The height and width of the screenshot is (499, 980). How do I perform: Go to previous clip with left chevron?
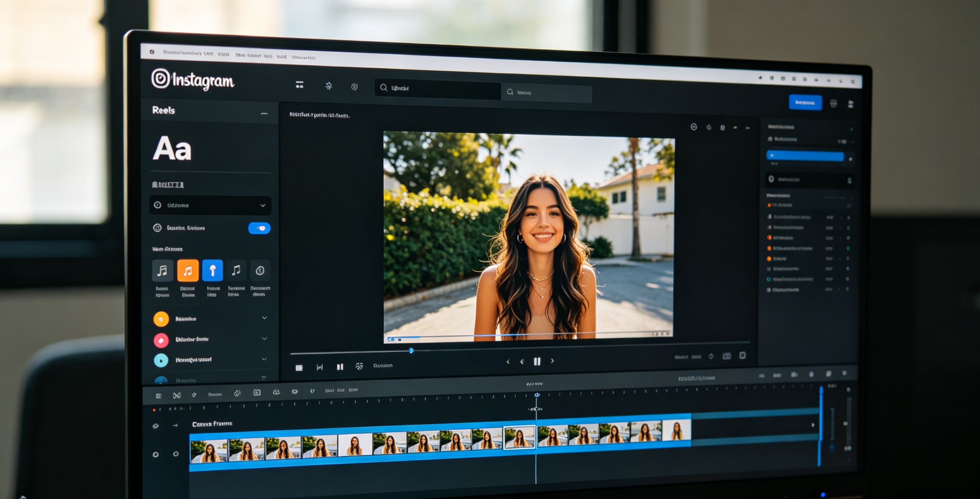pyautogui.click(x=508, y=362)
